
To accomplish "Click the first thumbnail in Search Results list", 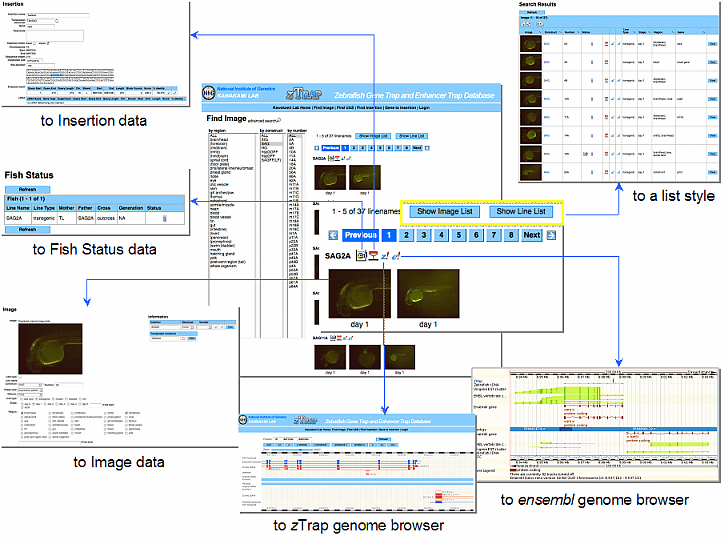I will pyautogui.click(x=531, y=43).
